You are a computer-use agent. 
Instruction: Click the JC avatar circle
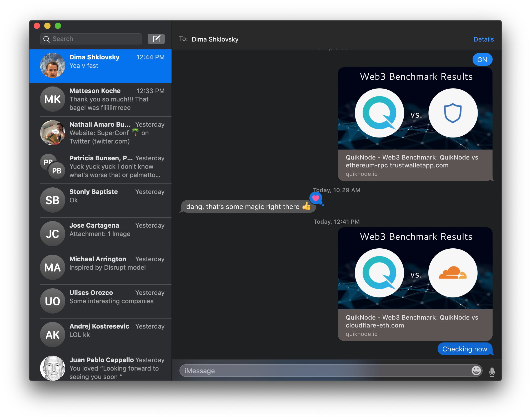[53, 234]
